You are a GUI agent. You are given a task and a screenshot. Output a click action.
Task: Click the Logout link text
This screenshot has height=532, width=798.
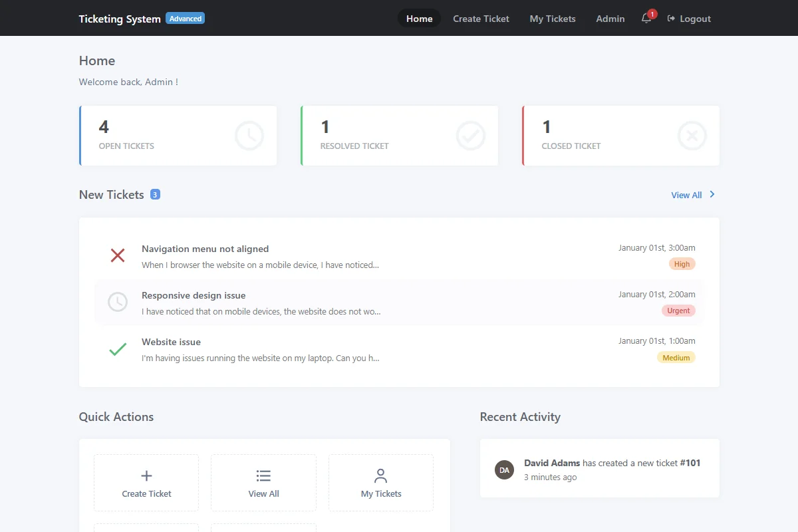pos(695,19)
